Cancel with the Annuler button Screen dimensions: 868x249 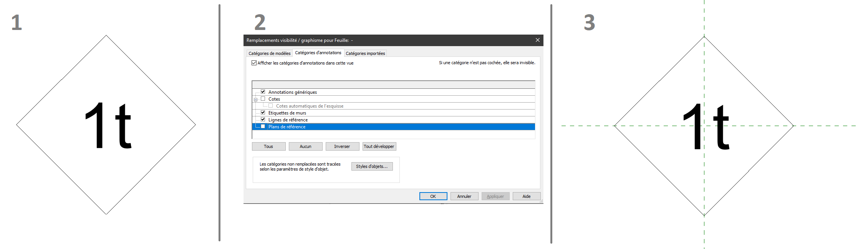pyautogui.click(x=464, y=196)
